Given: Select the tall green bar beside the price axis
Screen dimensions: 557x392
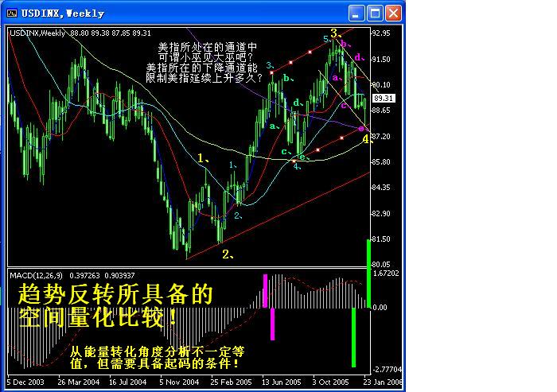Looking at the screenshot, I should [x=368, y=274].
